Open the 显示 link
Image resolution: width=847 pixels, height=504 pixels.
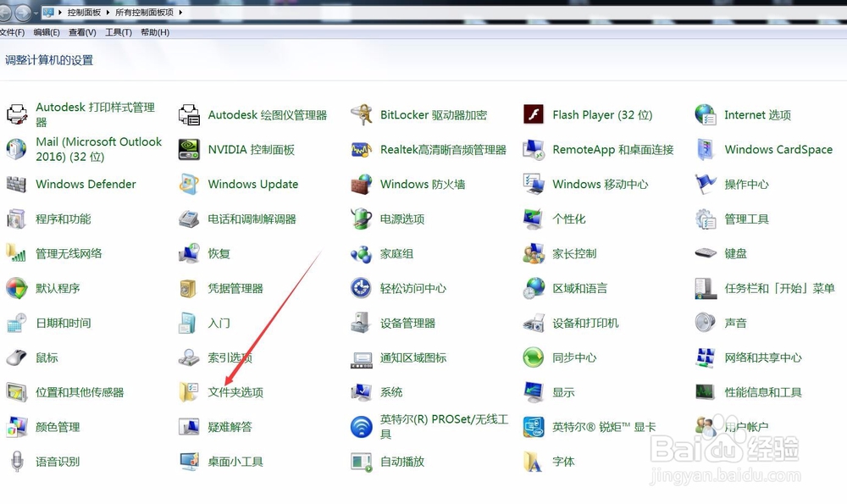[x=563, y=392]
